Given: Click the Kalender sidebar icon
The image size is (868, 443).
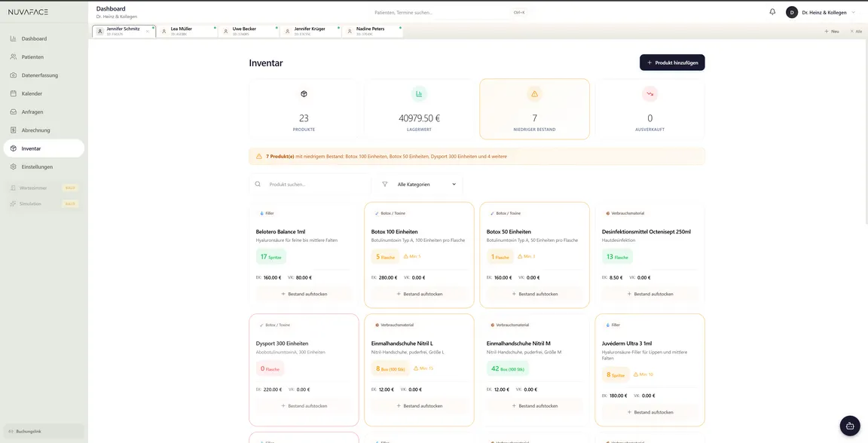Looking at the screenshot, I should click(14, 93).
